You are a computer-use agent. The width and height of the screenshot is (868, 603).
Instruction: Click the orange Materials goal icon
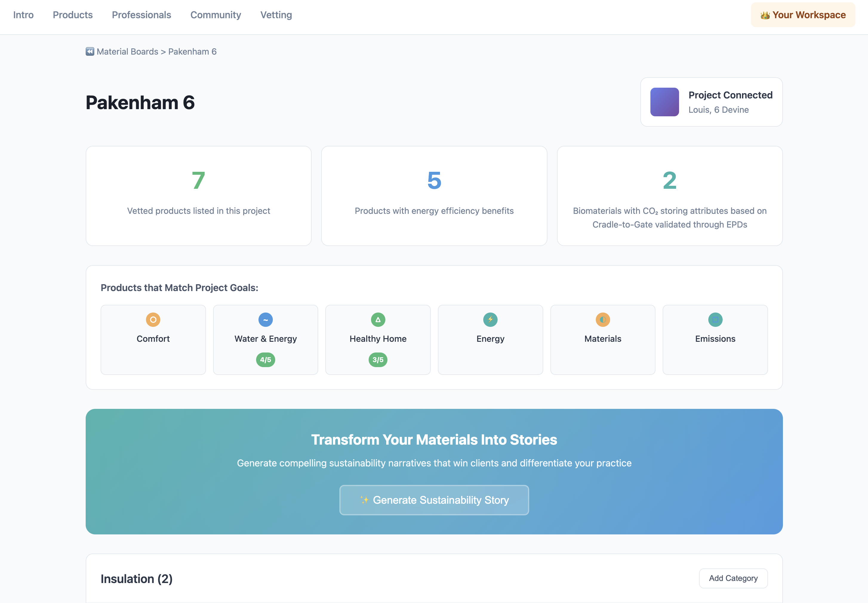click(603, 320)
